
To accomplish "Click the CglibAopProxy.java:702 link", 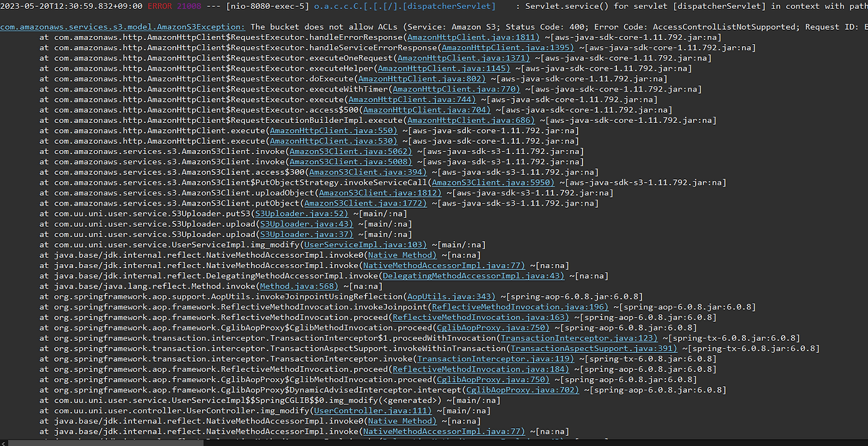I will [522, 390].
